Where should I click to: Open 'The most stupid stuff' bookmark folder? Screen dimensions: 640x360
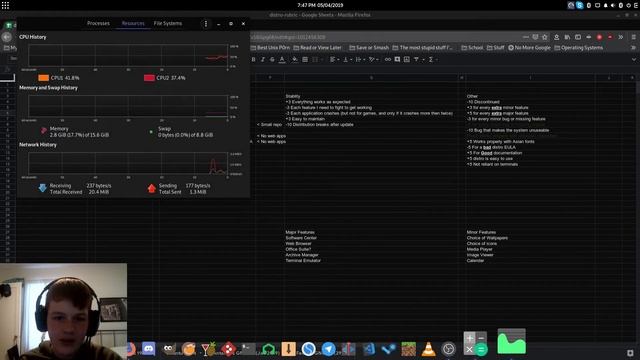422,48
